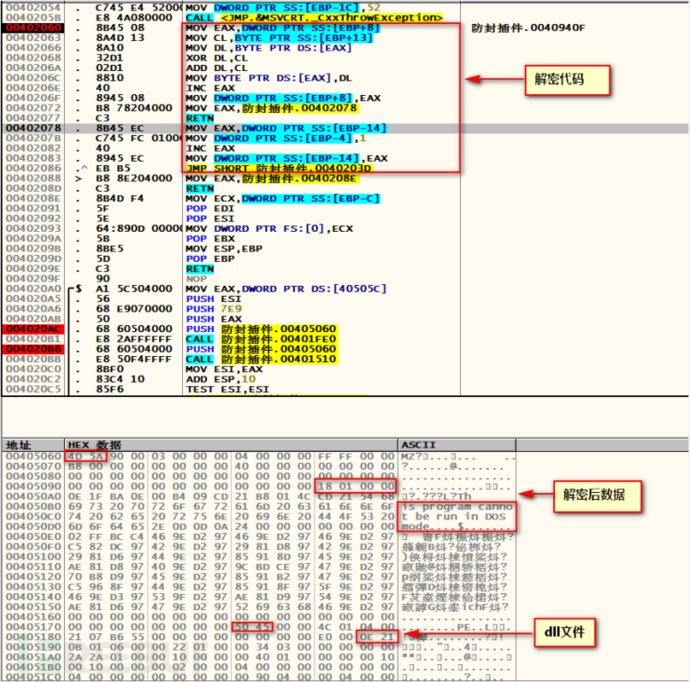Select the NOP instruction at 0040209F
690x682 pixels.
point(196,279)
